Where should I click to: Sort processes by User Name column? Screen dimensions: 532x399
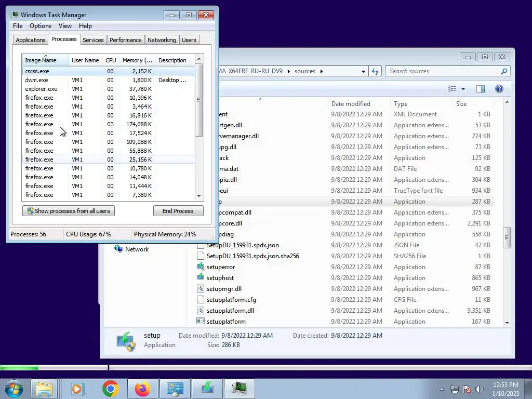click(85, 60)
